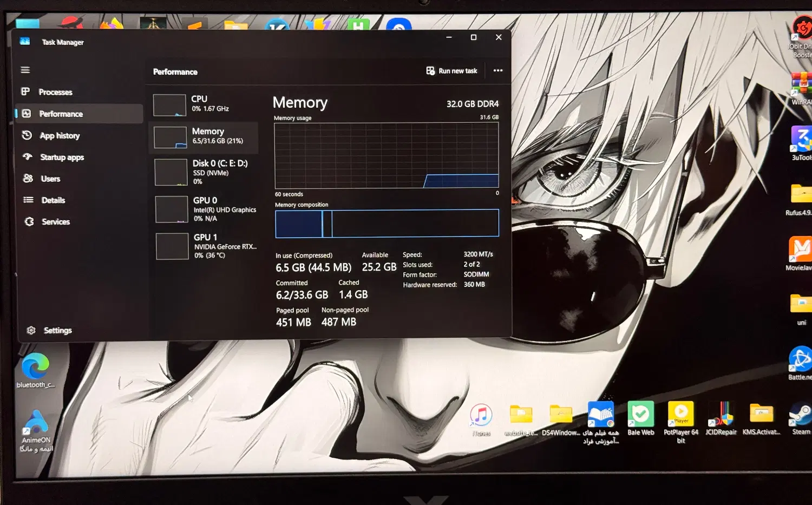Image resolution: width=812 pixels, height=505 pixels.
Task: Select the 3uTools desktop shortcut
Action: pos(801,143)
